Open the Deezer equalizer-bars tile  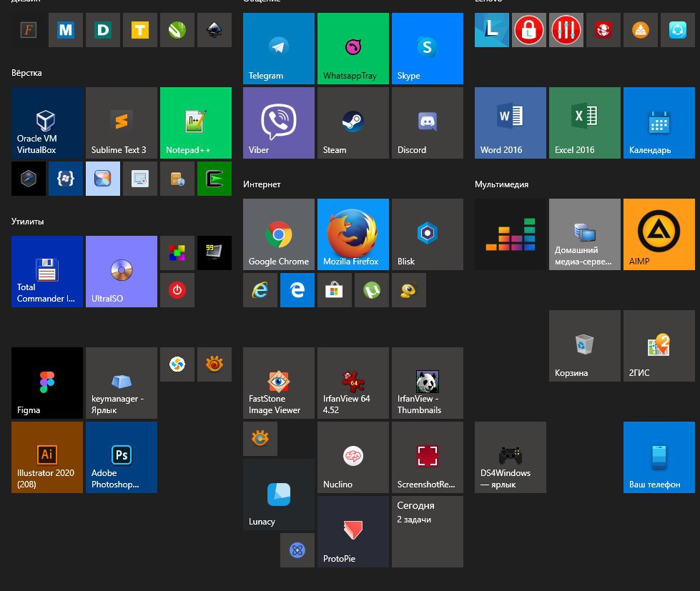(x=511, y=234)
